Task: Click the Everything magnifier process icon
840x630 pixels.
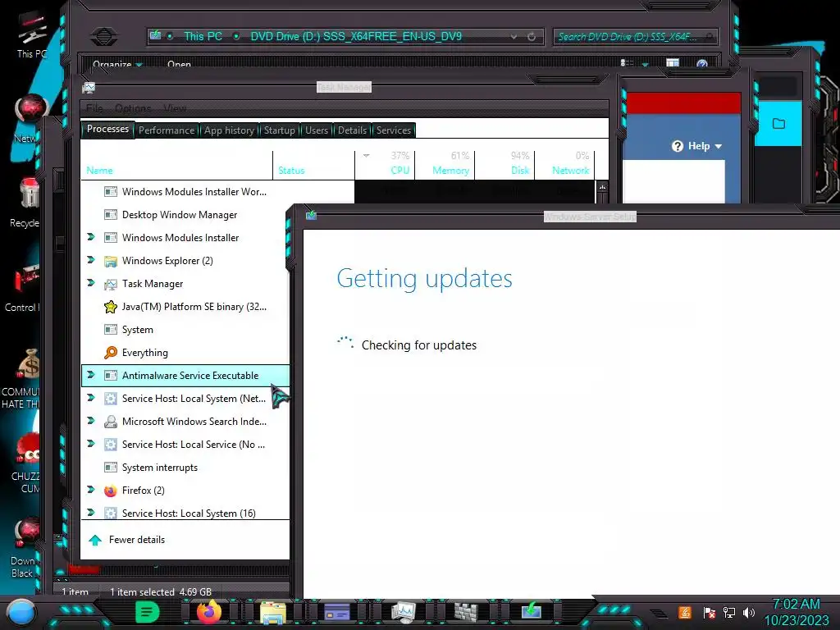Action: coord(111,353)
